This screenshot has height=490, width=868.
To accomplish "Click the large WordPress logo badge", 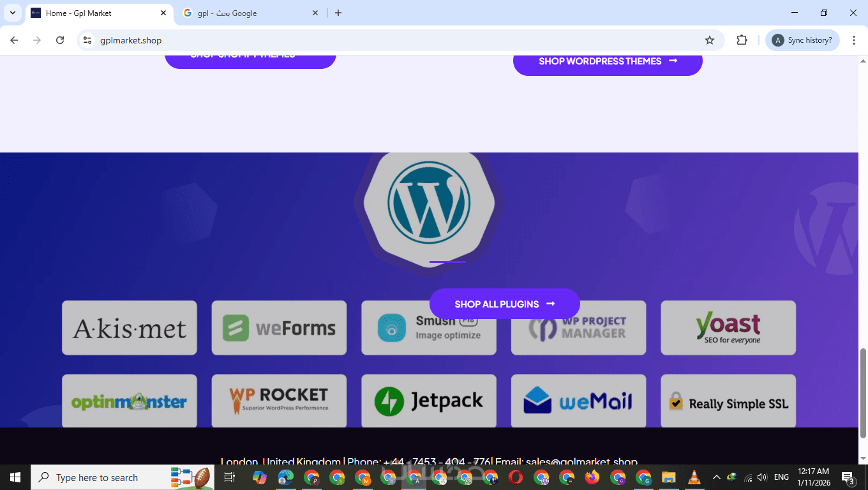I will [x=429, y=204].
